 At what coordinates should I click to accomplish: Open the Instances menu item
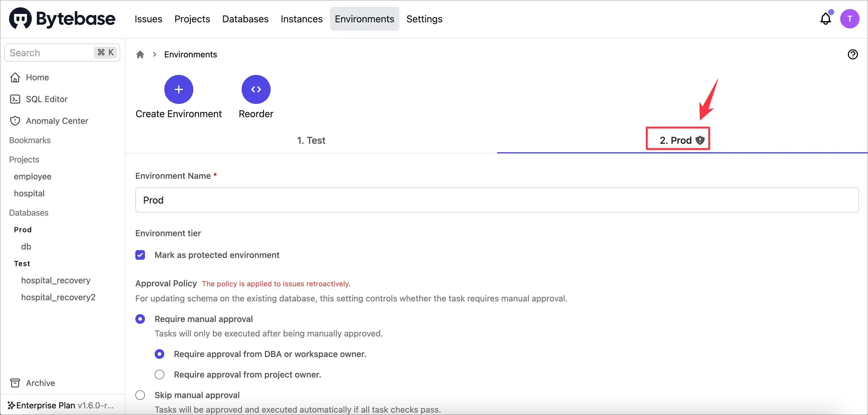pos(301,19)
